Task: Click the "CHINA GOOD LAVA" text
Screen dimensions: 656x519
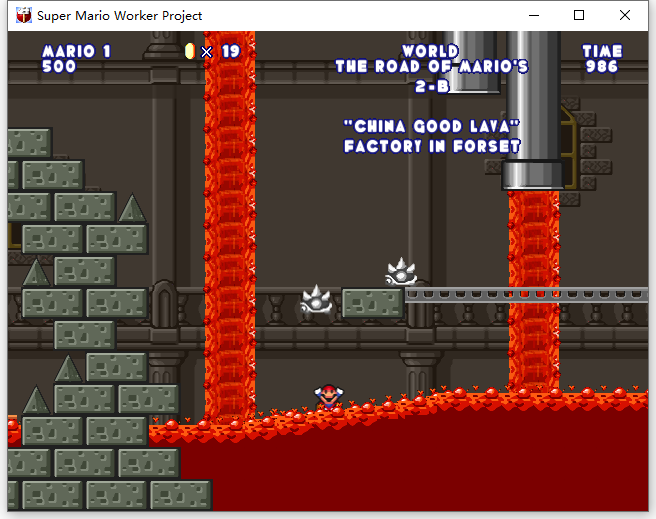Action: pos(432,126)
